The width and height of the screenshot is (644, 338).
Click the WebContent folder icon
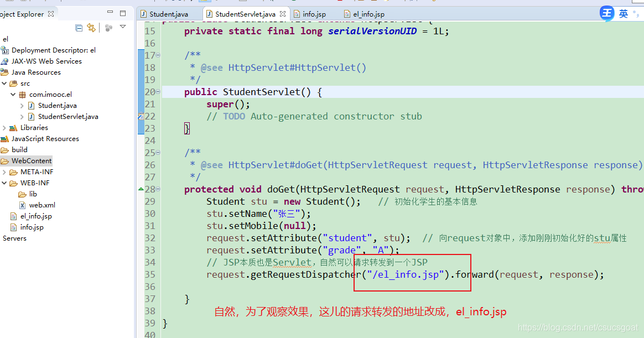5,161
